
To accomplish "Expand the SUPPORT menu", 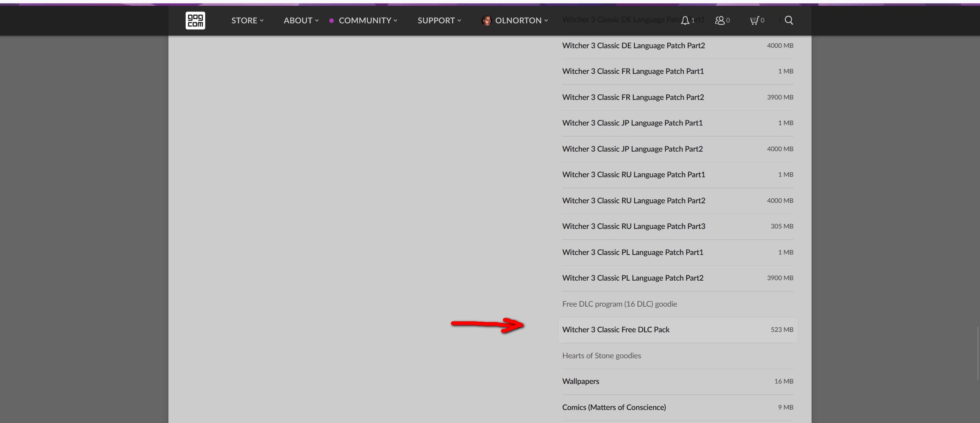I will (x=439, y=21).
